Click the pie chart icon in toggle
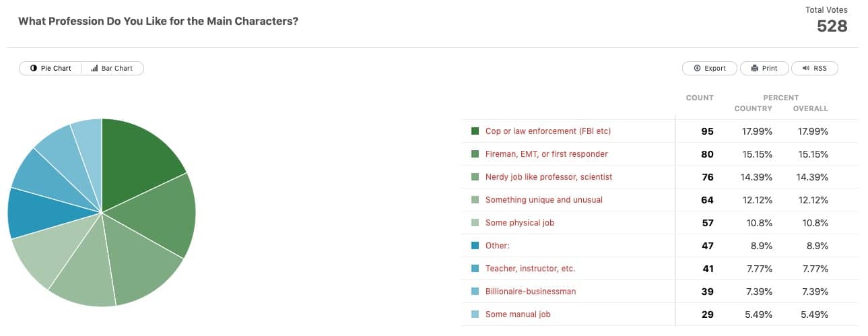This screenshot has height=336, width=868. (x=34, y=68)
